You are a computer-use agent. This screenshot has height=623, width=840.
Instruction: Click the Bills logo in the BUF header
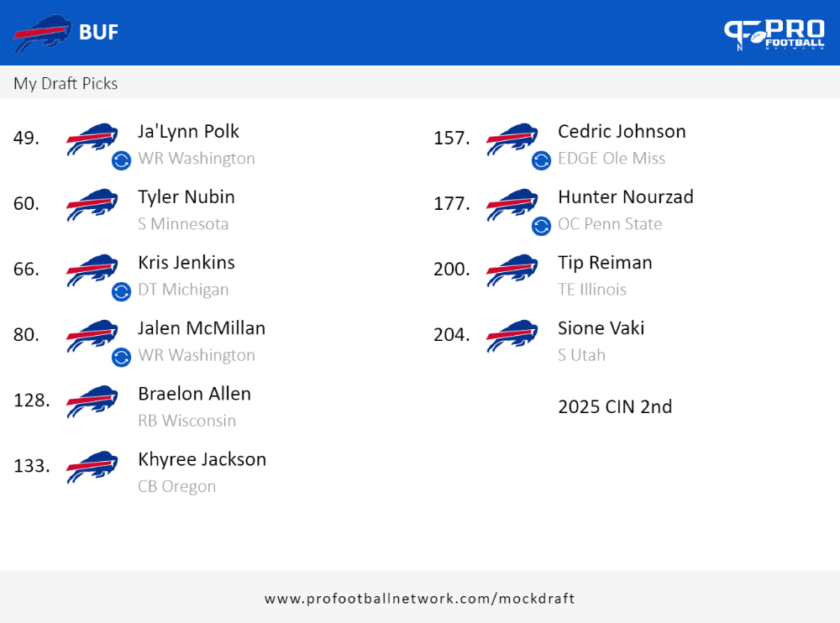pyautogui.click(x=42, y=34)
